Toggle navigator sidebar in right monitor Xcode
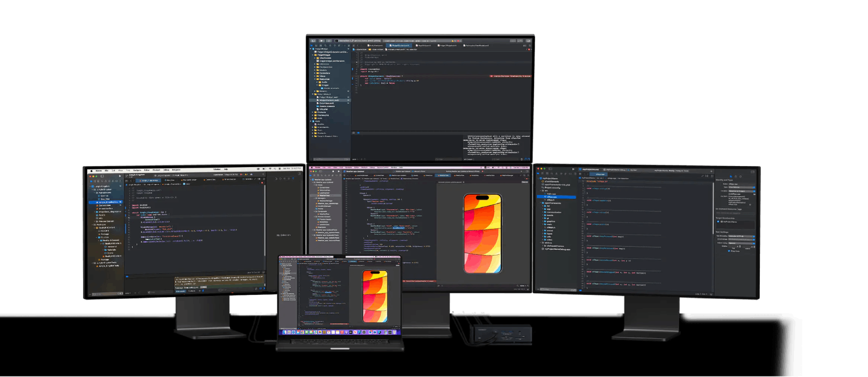This screenshot has height=377, width=868. click(x=550, y=169)
